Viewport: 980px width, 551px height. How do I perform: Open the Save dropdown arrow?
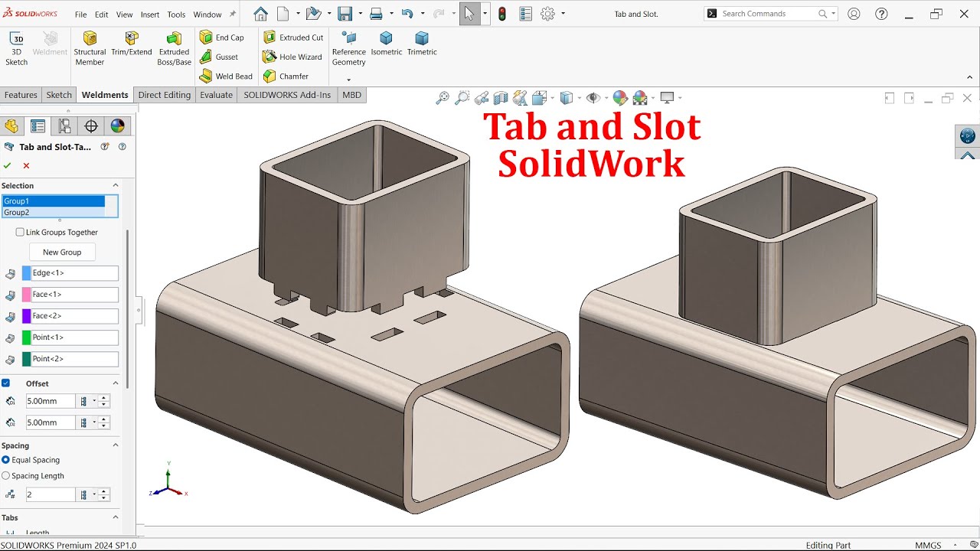(x=359, y=14)
